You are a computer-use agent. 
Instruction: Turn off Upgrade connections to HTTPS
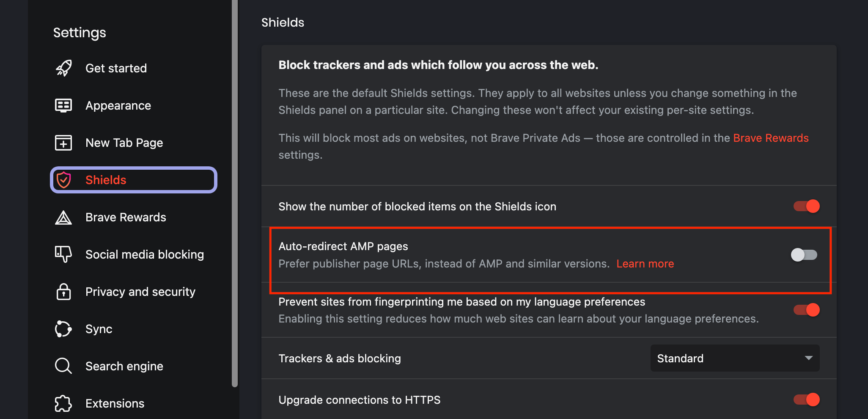[x=805, y=400]
